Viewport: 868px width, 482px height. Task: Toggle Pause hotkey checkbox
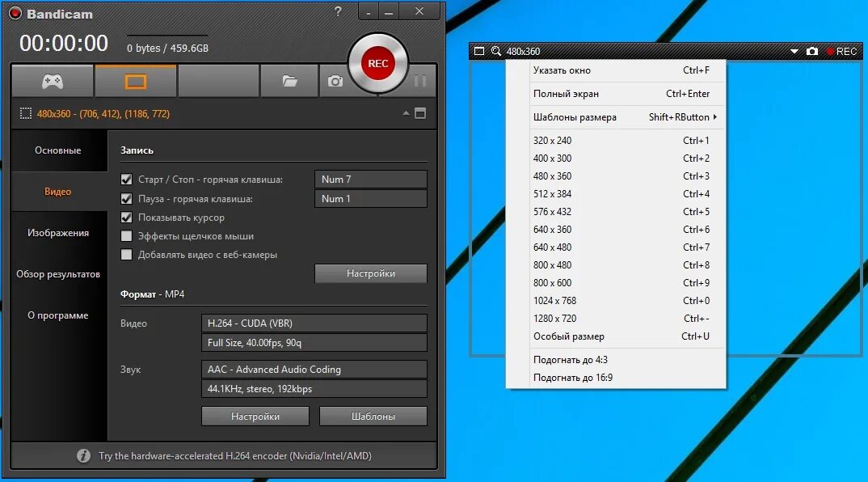pos(126,198)
